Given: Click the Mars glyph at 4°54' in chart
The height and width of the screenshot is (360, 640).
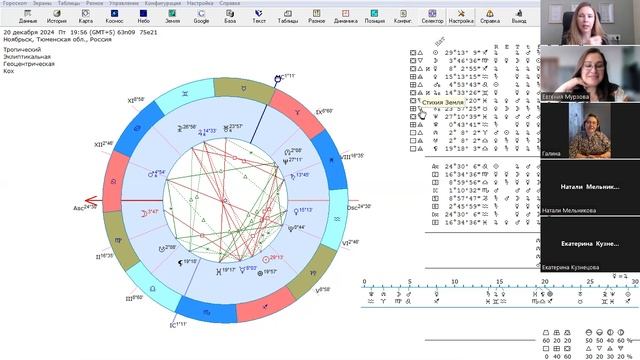Looking at the screenshot, I should [x=151, y=174].
